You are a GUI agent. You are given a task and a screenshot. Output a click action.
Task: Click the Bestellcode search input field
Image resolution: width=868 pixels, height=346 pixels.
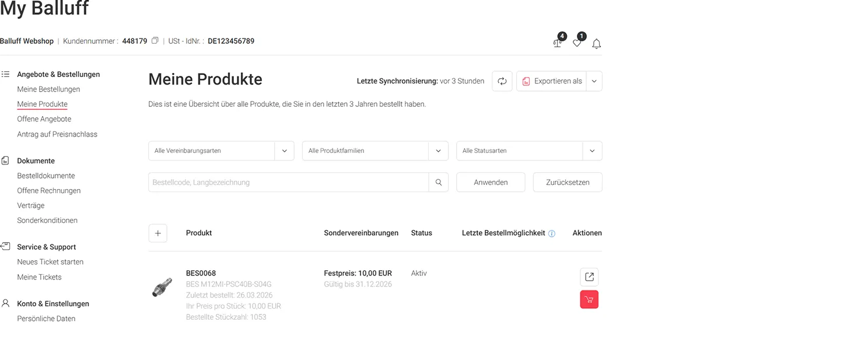click(x=288, y=182)
